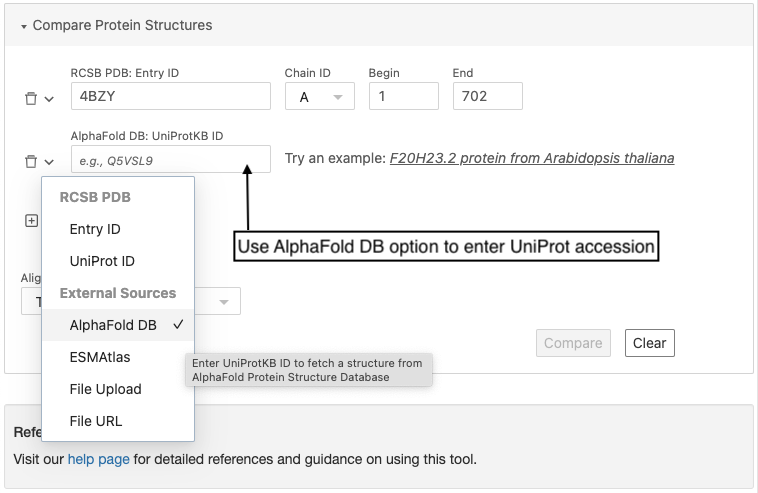Delete the AlphaFold DB row with trash icon
The height and width of the screenshot is (493, 758).
pyautogui.click(x=31, y=161)
